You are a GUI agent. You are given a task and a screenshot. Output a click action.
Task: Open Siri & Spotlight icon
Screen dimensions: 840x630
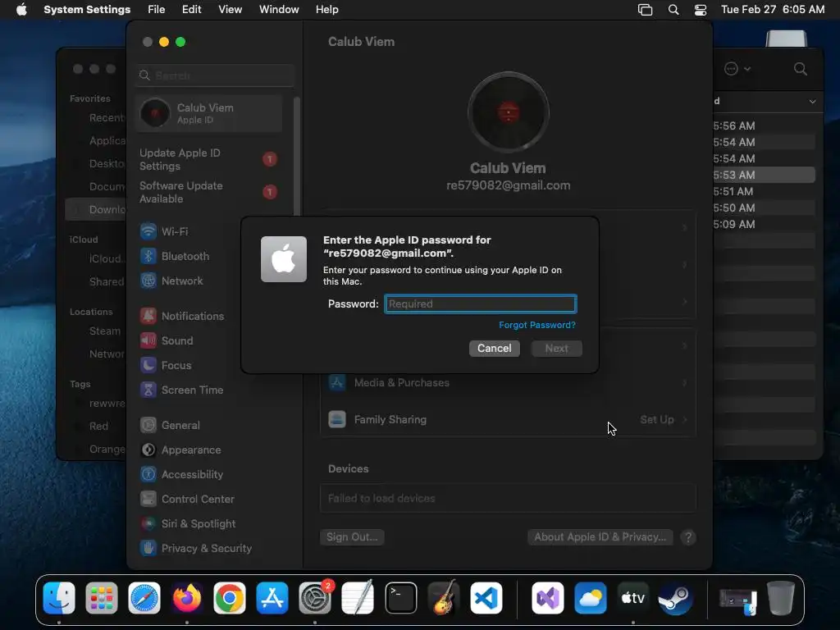pos(148,524)
